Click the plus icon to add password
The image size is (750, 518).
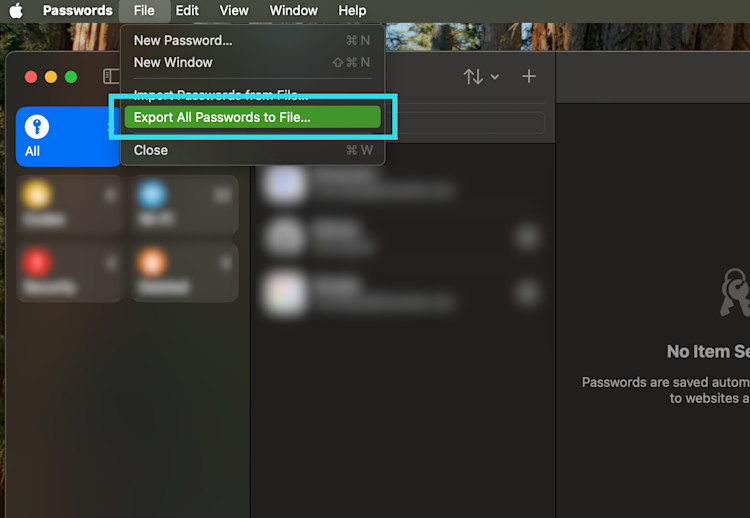click(529, 77)
